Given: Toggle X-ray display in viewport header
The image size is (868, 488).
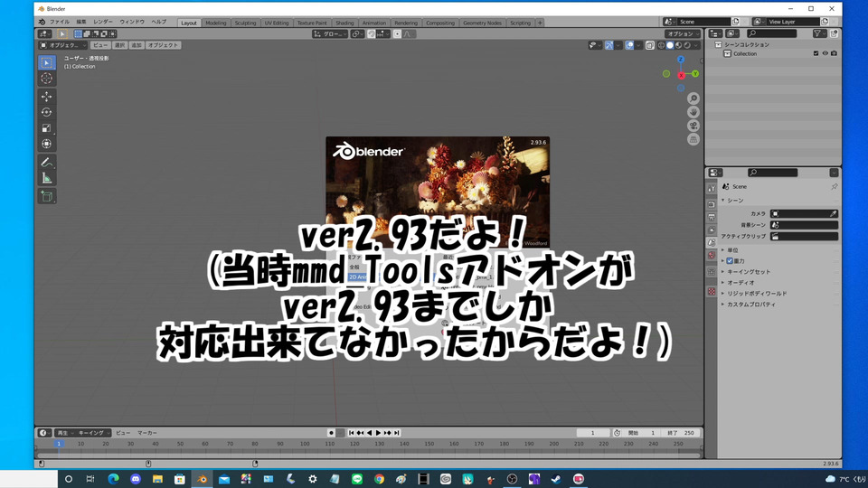Looking at the screenshot, I should click(649, 45).
